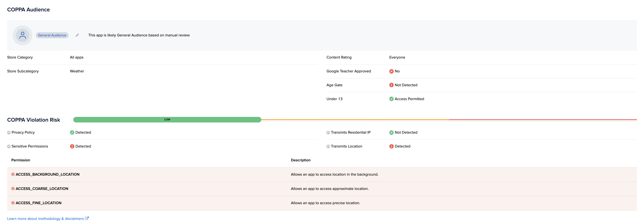Click the info icon beside Transmits Location

[x=328, y=146]
